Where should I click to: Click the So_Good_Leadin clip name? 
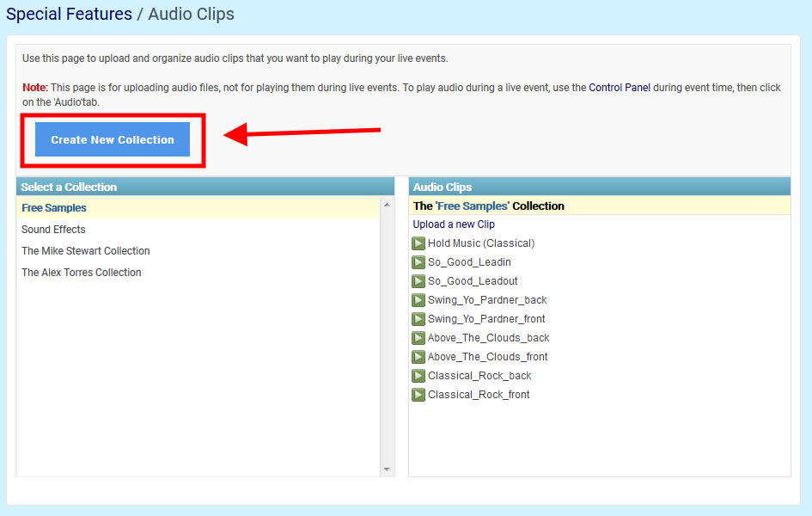click(x=469, y=262)
